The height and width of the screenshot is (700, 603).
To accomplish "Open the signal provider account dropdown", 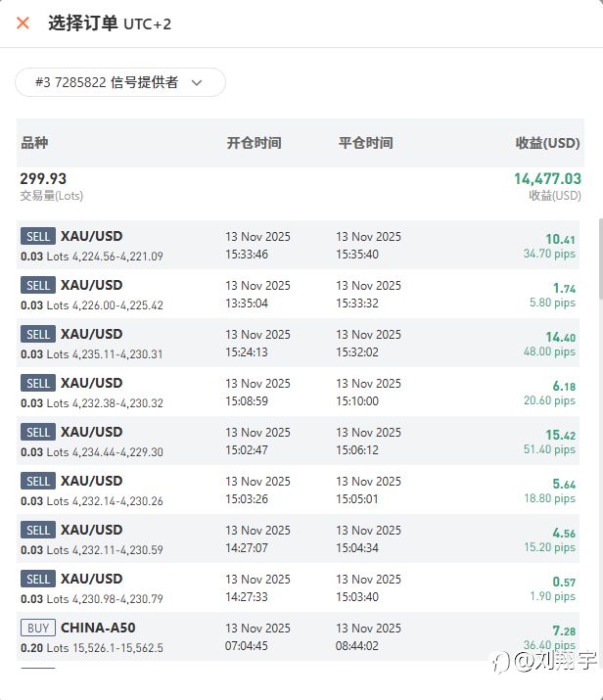I will [119, 82].
